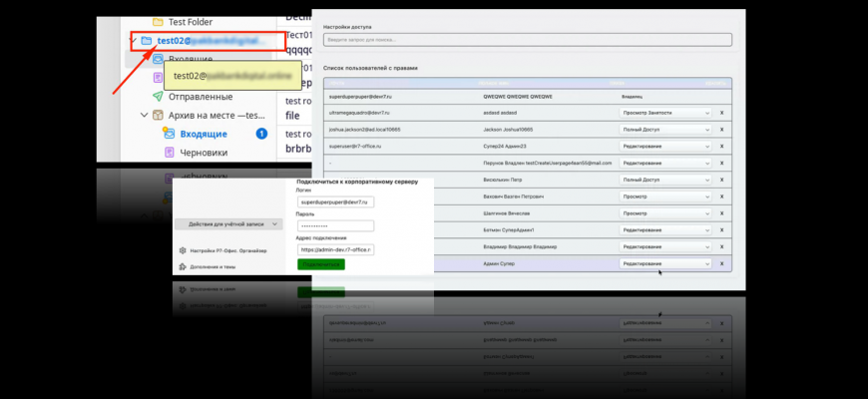The width and height of the screenshot is (868, 399).
Task: Open Действия для учётной записи dropdown
Action: tap(226, 224)
